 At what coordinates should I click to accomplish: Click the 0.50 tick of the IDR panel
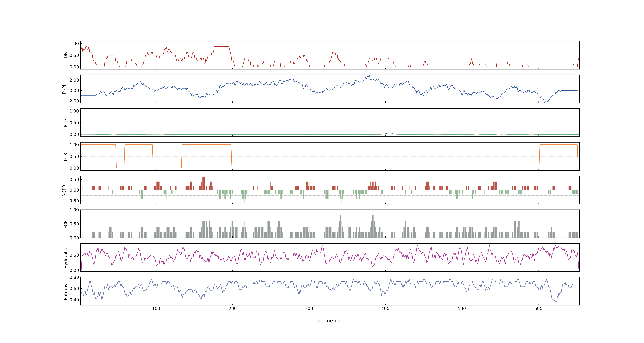point(74,55)
